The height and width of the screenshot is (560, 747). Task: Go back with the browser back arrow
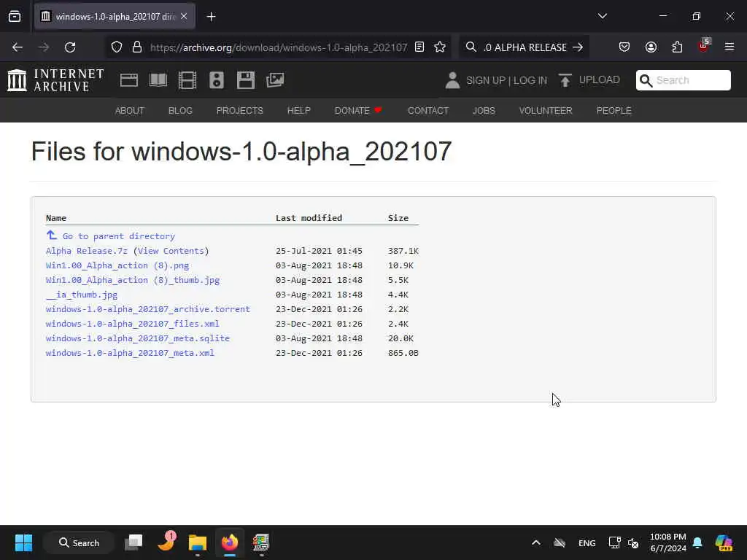[18, 47]
